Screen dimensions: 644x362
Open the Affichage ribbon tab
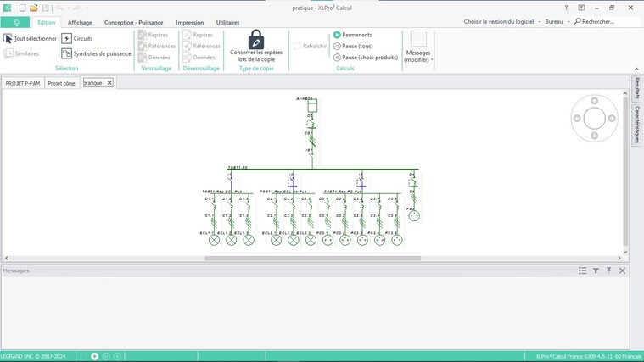[x=80, y=22]
